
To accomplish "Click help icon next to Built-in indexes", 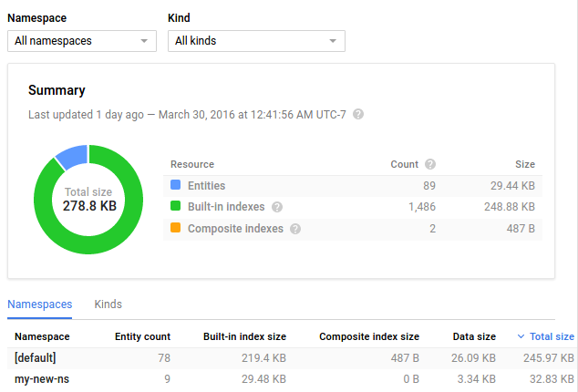I will click(277, 207).
